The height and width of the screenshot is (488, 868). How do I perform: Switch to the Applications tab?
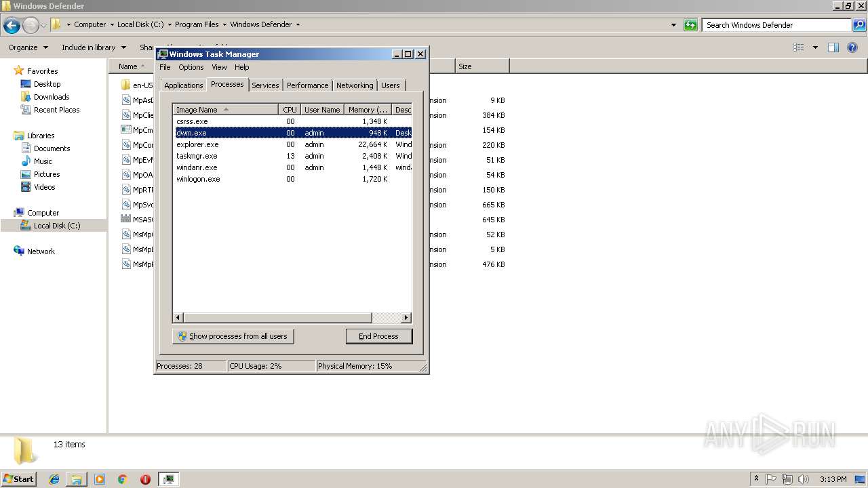click(x=183, y=85)
